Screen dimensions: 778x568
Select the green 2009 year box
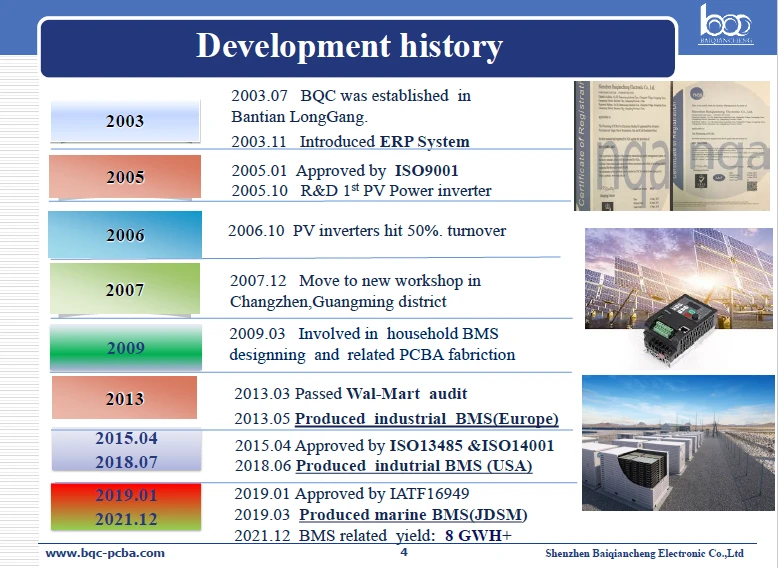click(126, 348)
